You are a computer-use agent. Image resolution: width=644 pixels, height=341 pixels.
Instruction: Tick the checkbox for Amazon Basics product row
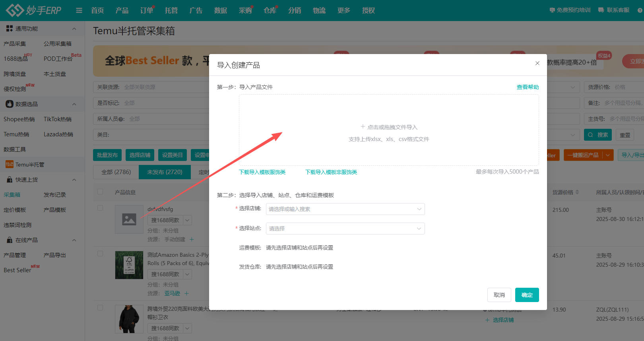point(100,254)
